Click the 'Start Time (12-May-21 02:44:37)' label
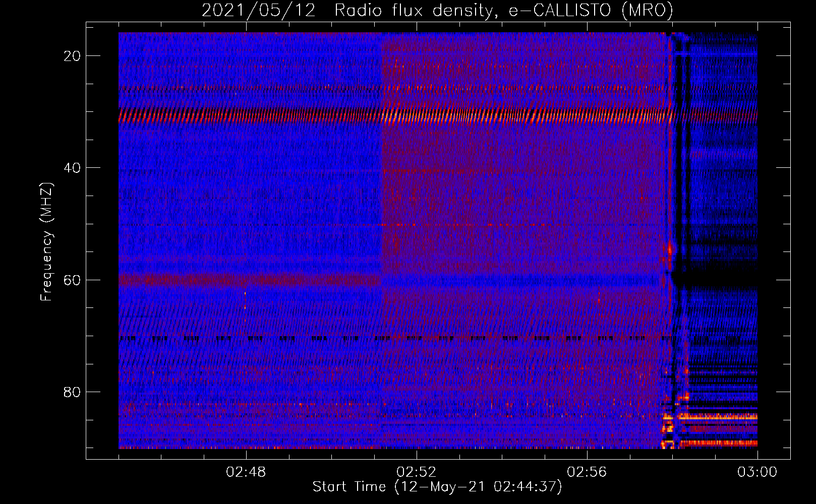 pyautogui.click(x=437, y=487)
